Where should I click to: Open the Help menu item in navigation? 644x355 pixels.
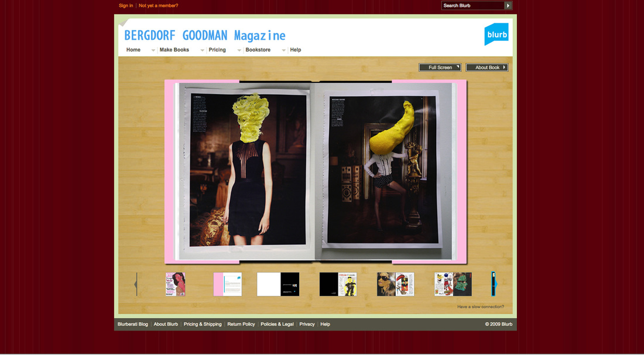point(295,50)
